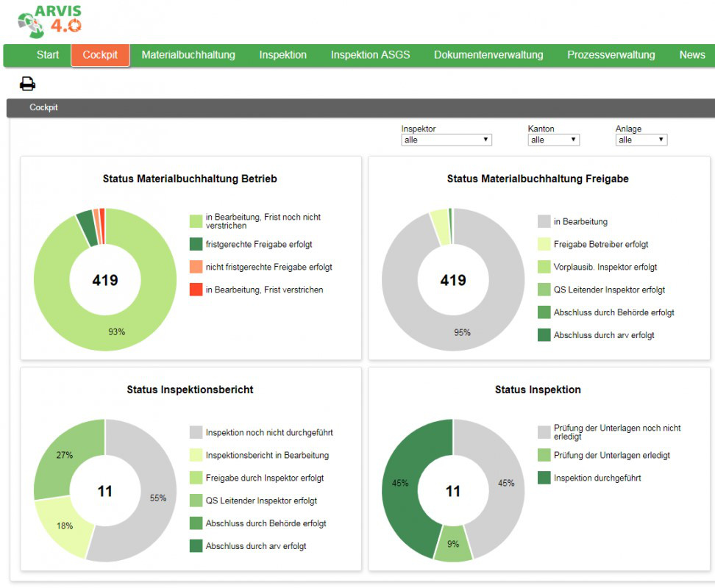Screen dimensions: 715x588
Task: Click the printer icon
Action: point(27,84)
